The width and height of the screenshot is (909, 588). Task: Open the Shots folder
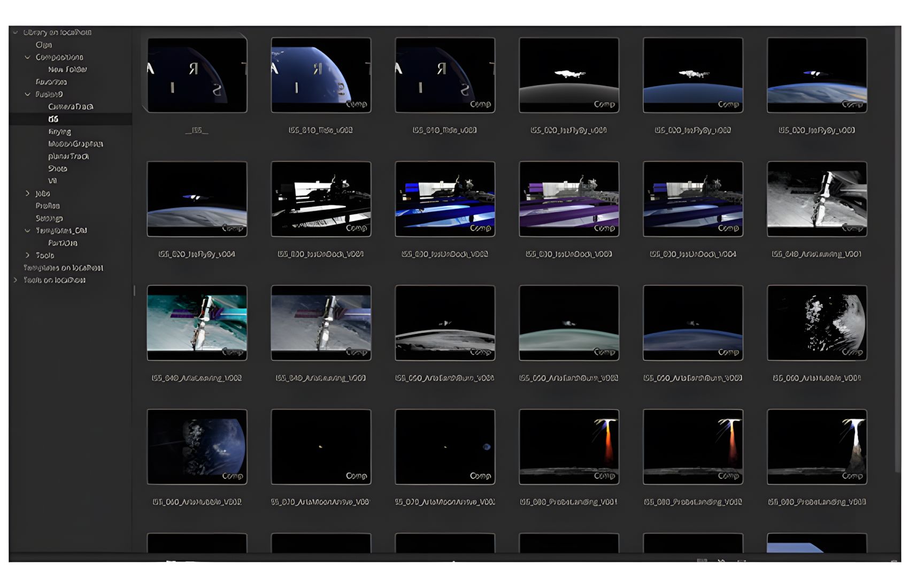[x=58, y=168]
